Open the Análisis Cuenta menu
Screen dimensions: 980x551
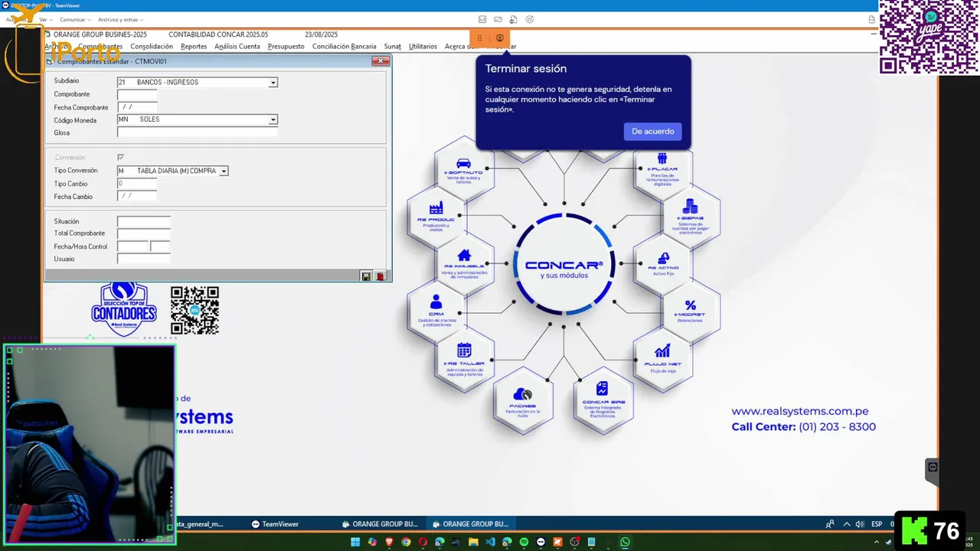tap(237, 47)
